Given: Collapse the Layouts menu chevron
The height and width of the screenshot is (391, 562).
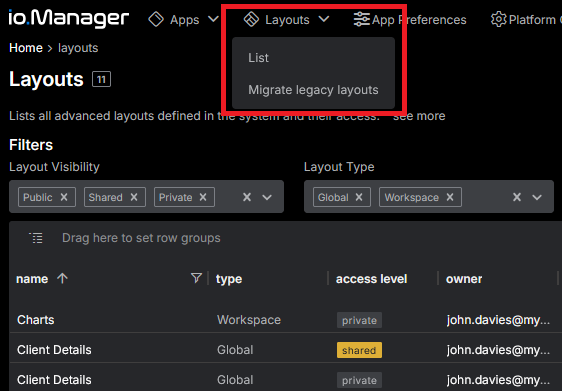Looking at the screenshot, I should (324, 19).
